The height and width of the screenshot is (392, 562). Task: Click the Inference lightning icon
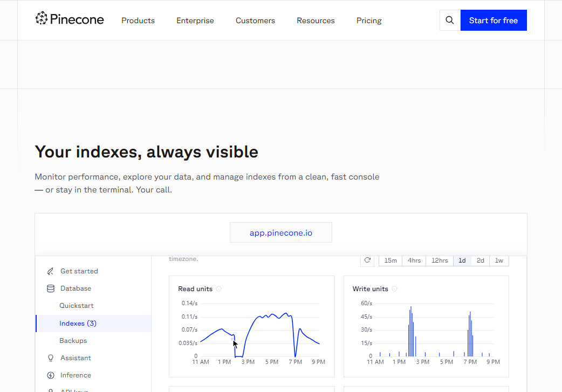click(x=51, y=375)
